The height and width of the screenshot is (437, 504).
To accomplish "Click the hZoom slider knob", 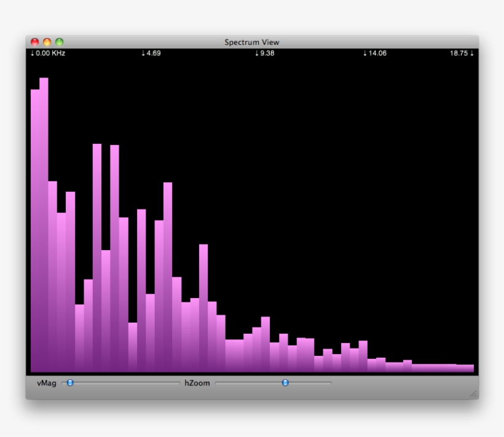I will pyautogui.click(x=285, y=382).
